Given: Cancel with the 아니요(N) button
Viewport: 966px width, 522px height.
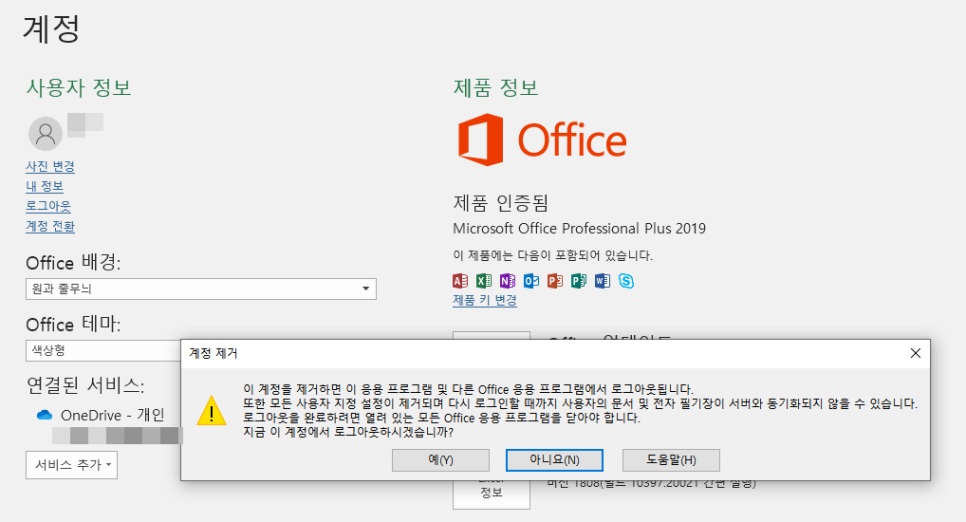Looking at the screenshot, I should pyautogui.click(x=554, y=460).
